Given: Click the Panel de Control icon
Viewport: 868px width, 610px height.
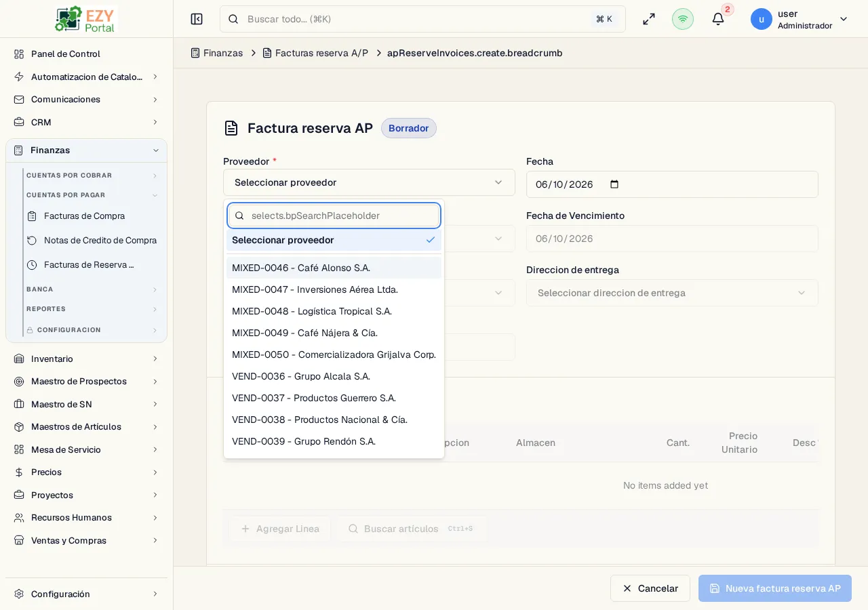Looking at the screenshot, I should tap(19, 54).
